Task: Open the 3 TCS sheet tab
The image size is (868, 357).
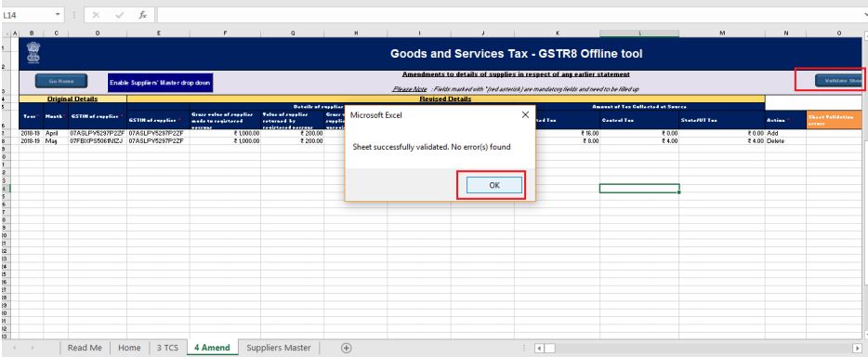Action: click(167, 348)
